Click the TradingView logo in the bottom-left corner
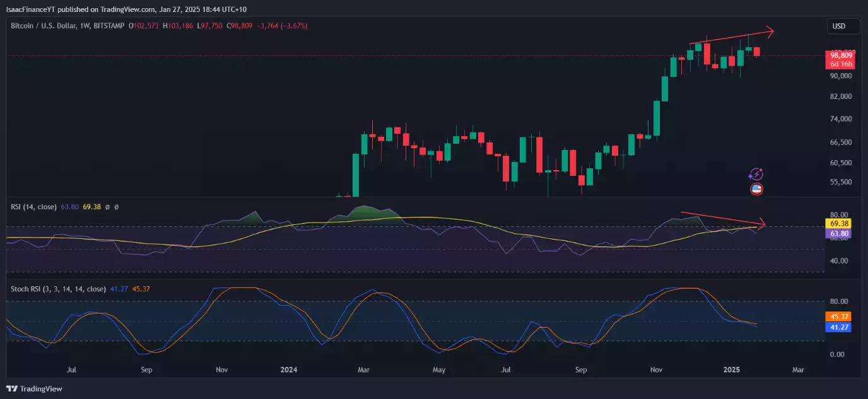This screenshot has height=399, width=868. [x=35, y=390]
